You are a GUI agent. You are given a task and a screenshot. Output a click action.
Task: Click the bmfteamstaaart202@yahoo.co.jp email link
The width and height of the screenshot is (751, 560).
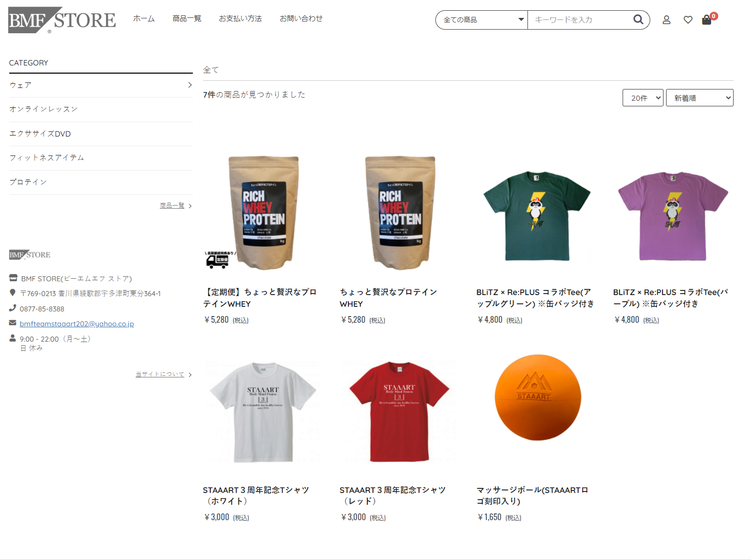pos(77,324)
